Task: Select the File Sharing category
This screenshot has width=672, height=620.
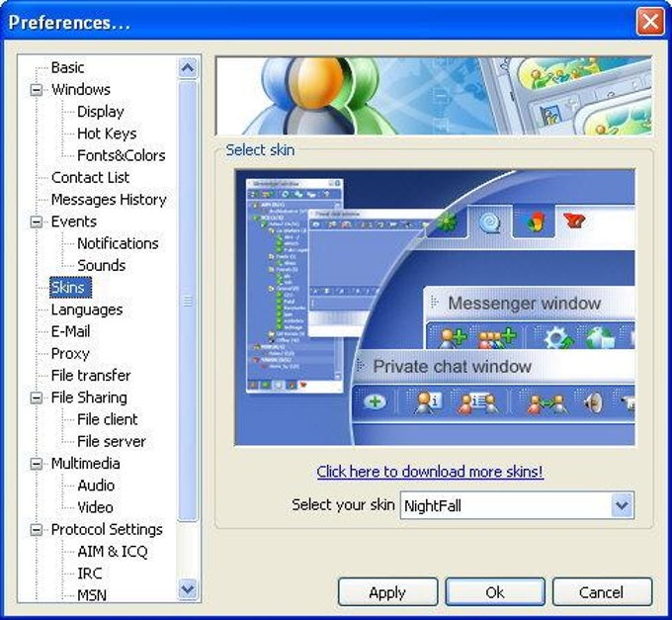Action: tap(89, 398)
